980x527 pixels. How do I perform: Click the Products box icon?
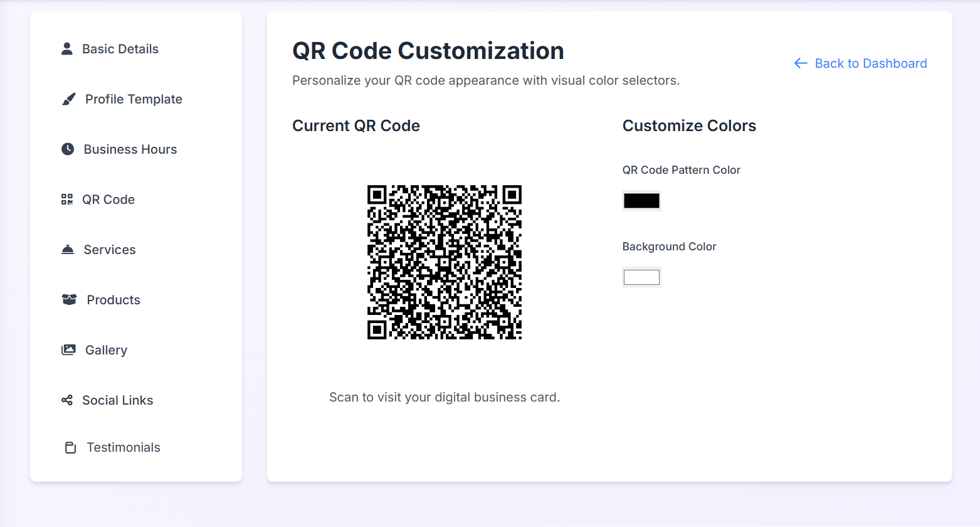(68, 299)
